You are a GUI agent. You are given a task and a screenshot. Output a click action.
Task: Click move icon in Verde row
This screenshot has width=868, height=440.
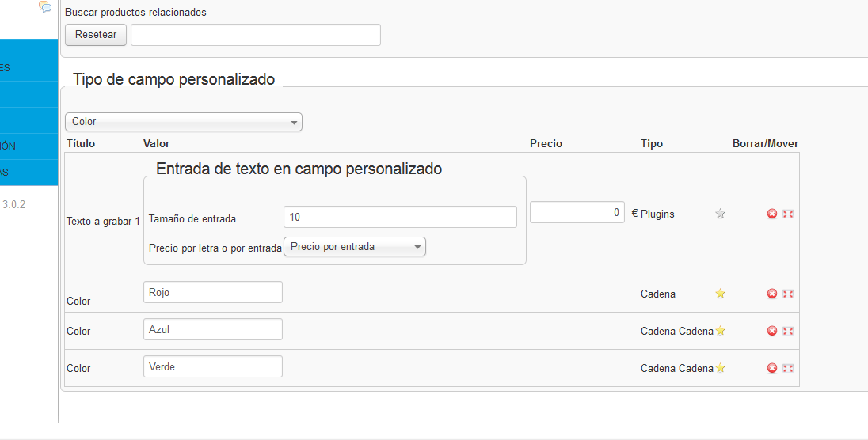[x=788, y=368]
